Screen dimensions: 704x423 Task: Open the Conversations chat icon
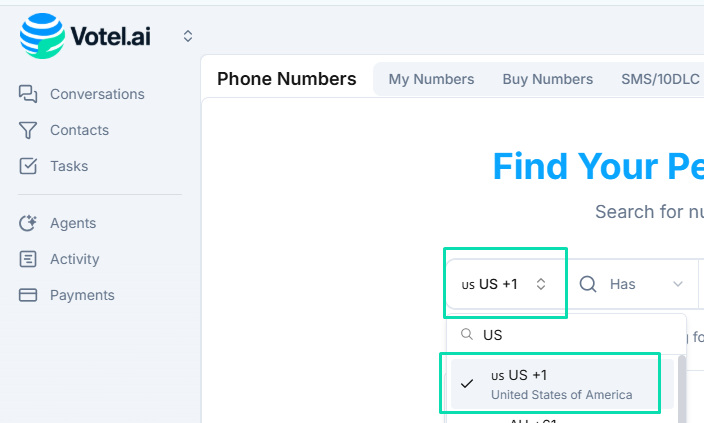(28, 94)
